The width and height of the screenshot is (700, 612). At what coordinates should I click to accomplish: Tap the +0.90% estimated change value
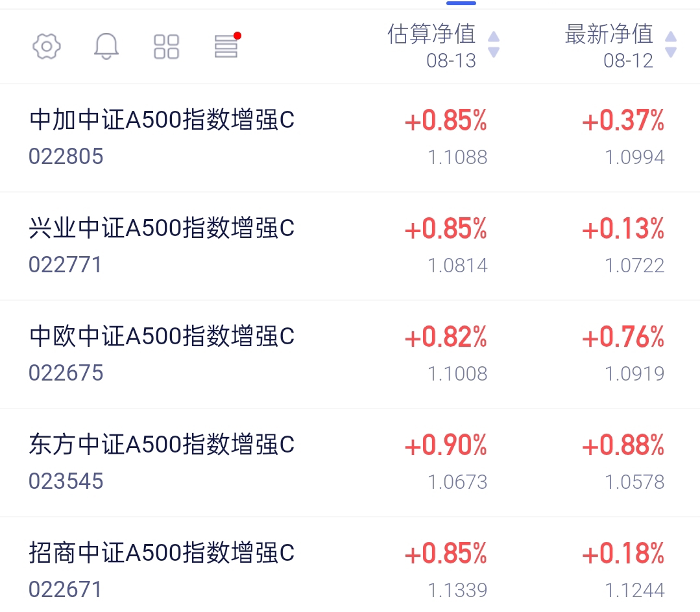point(446,445)
